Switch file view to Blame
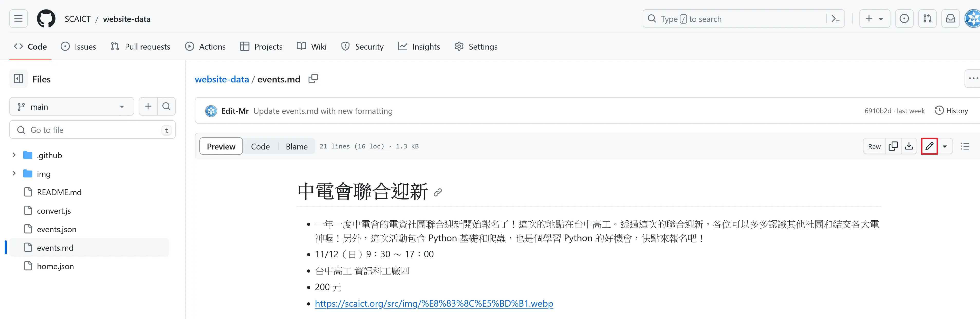Screen dimensions: 980x319 coord(296,146)
